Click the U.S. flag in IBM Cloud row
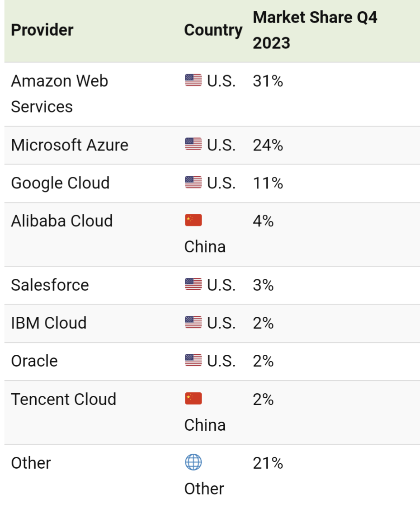 [x=193, y=323]
